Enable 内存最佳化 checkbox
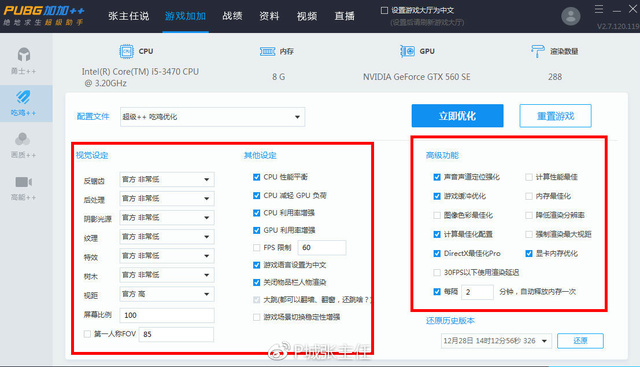 click(x=529, y=196)
